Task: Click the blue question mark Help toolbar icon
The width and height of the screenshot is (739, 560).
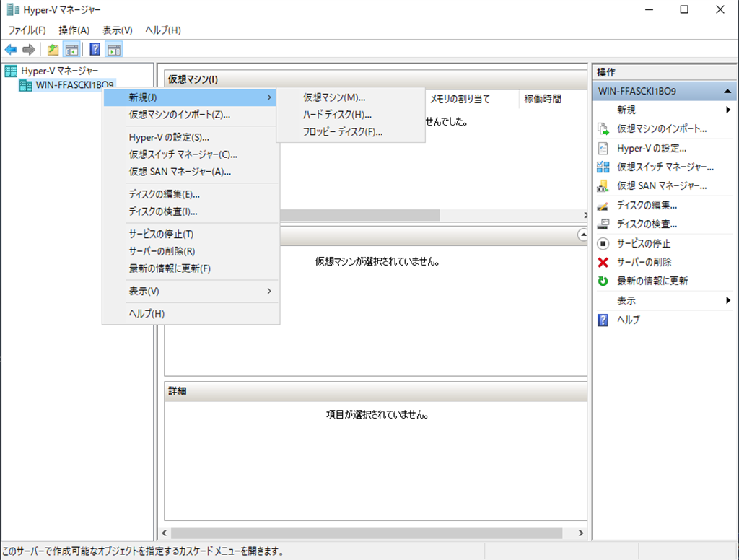Action: (x=95, y=49)
